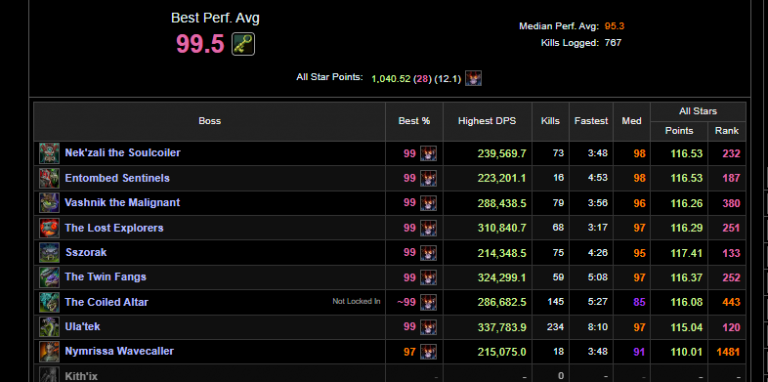Click the Kills column header
The image size is (768, 382).
click(551, 121)
